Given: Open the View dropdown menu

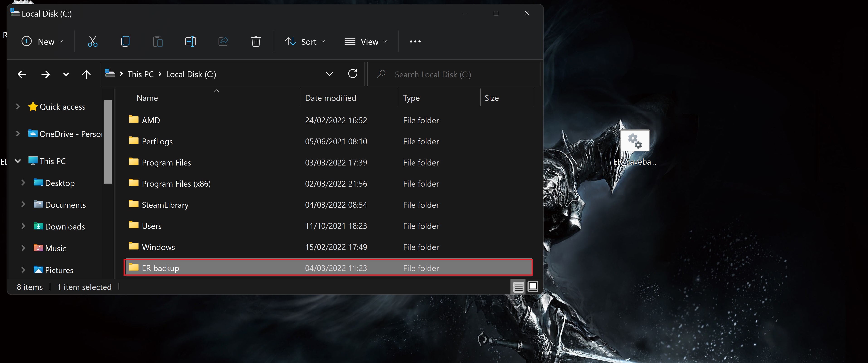Looking at the screenshot, I should pyautogui.click(x=365, y=42).
